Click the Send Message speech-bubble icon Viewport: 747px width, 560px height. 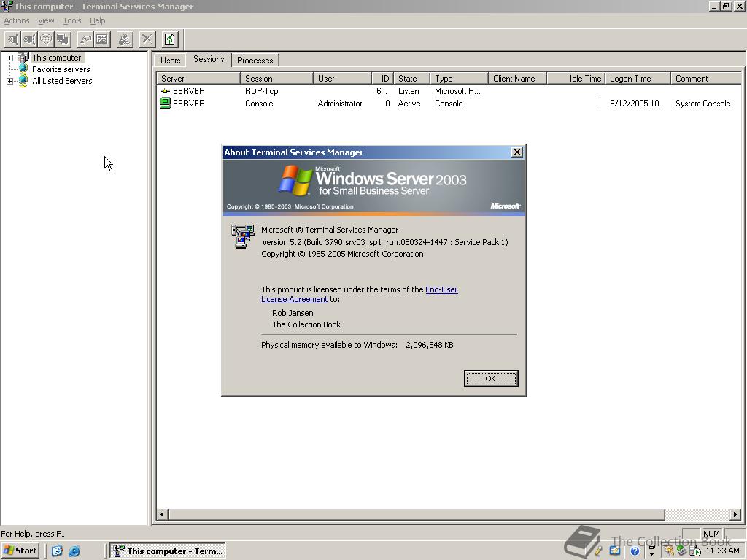[x=46, y=39]
